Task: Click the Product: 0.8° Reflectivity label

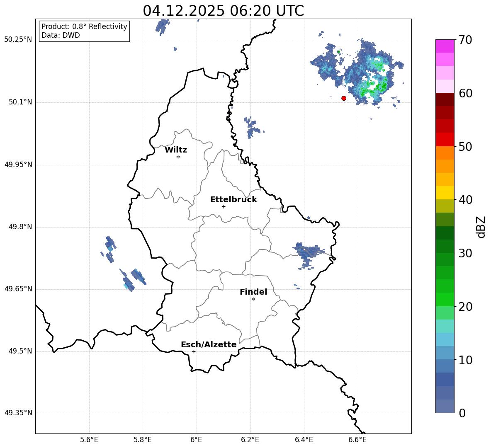Action: (84, 27)
